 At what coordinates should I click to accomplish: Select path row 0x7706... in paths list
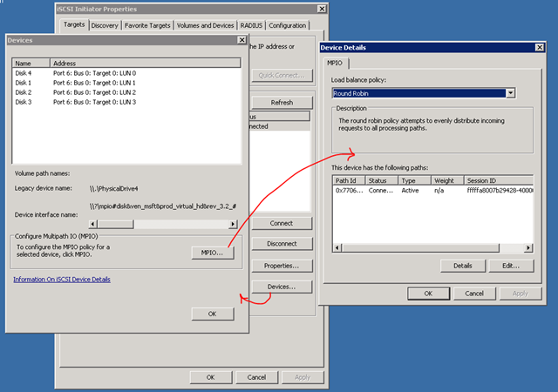pos(433,191)
